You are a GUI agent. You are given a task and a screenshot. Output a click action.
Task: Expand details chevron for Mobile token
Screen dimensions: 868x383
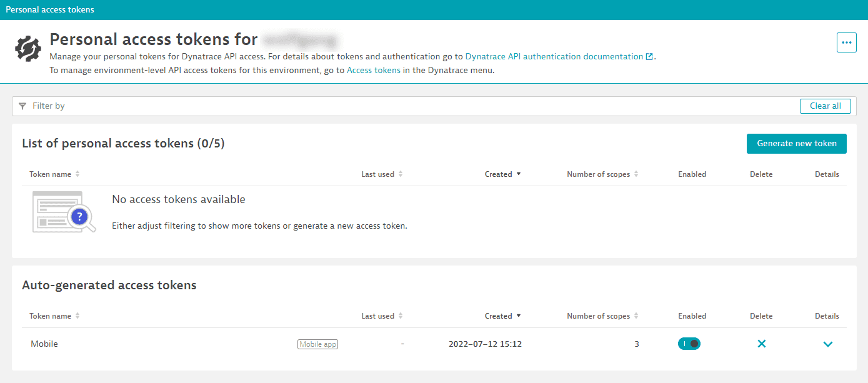(828, 344)
